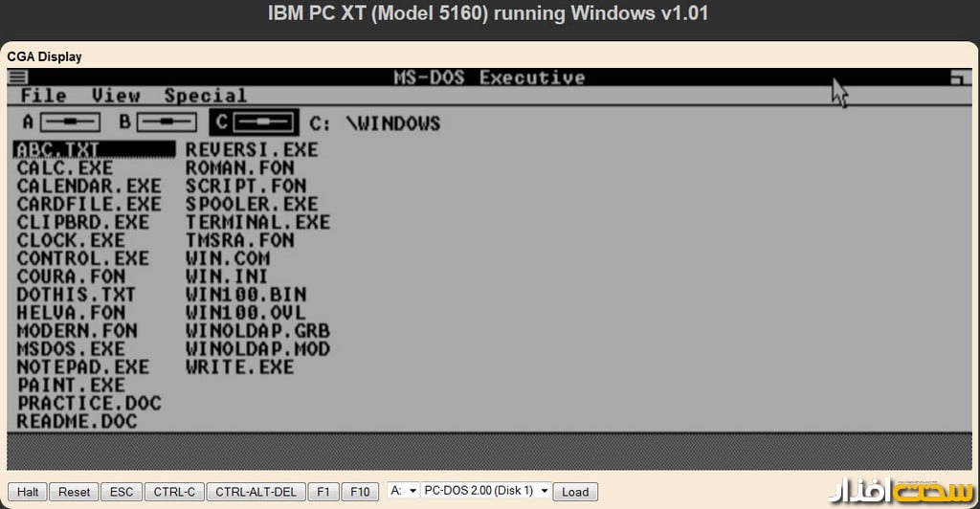The image size is (980, 509).
Task: Click the Load button
Action: (x=575, y=492)
